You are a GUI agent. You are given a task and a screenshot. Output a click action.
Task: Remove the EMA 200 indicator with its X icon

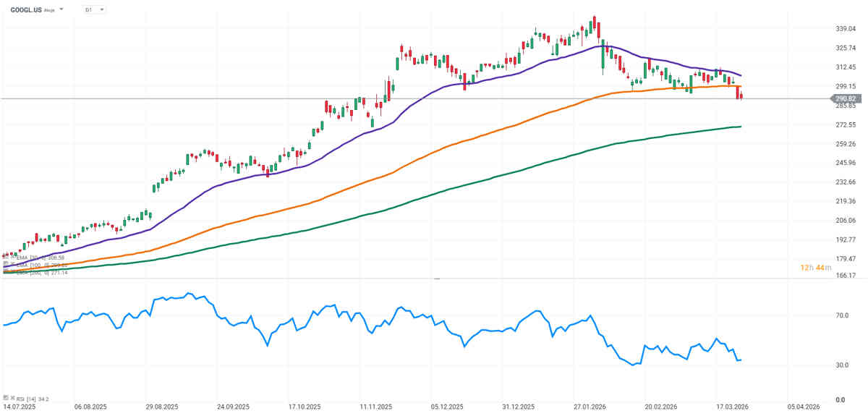[x=12, y=272]
